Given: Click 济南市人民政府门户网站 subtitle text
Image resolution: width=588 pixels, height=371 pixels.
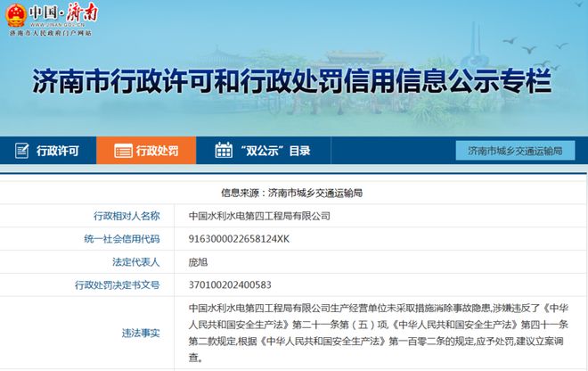Looking at the screenshot, I should click(x=51, y=33).
